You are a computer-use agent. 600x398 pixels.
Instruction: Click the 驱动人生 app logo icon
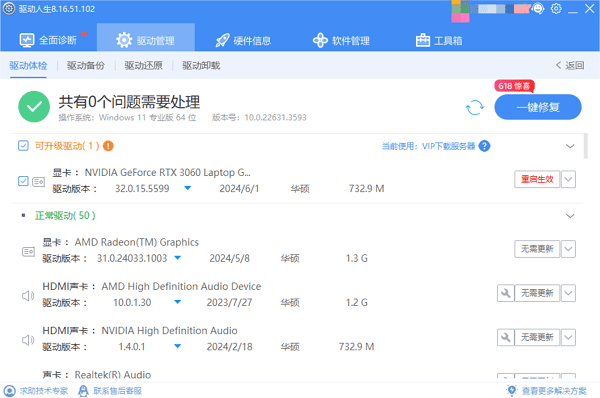[x=9, y=8]
